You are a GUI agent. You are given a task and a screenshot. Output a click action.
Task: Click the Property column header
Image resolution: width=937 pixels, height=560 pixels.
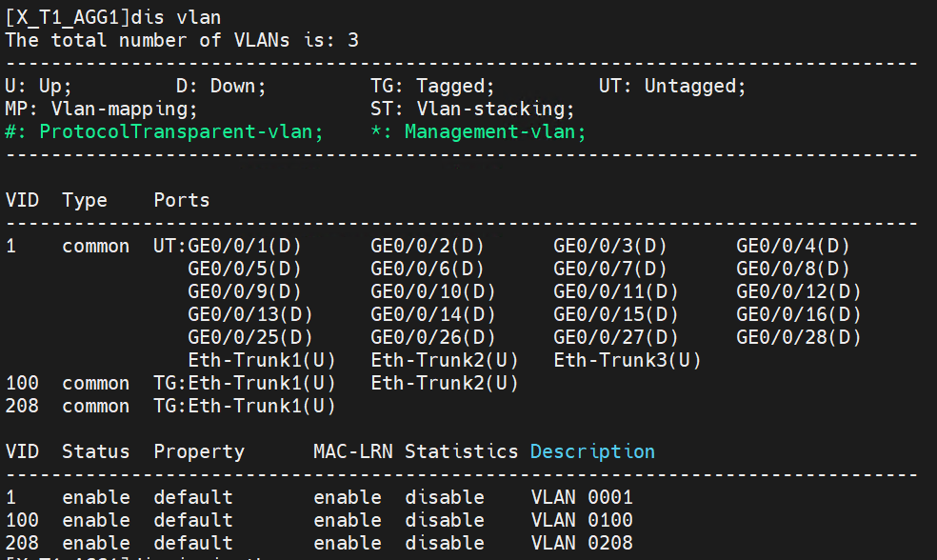pos(199,451)
